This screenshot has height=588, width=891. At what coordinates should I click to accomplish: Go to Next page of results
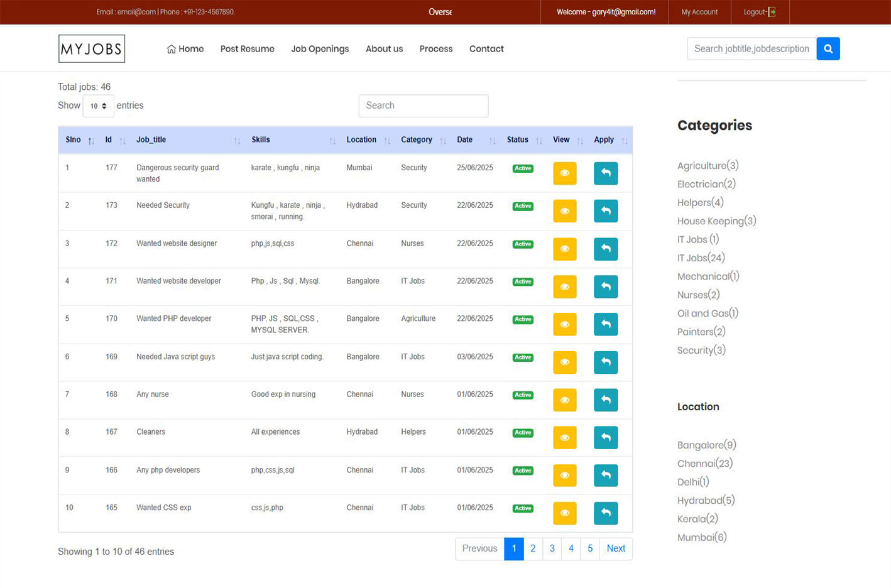point(616,548)
